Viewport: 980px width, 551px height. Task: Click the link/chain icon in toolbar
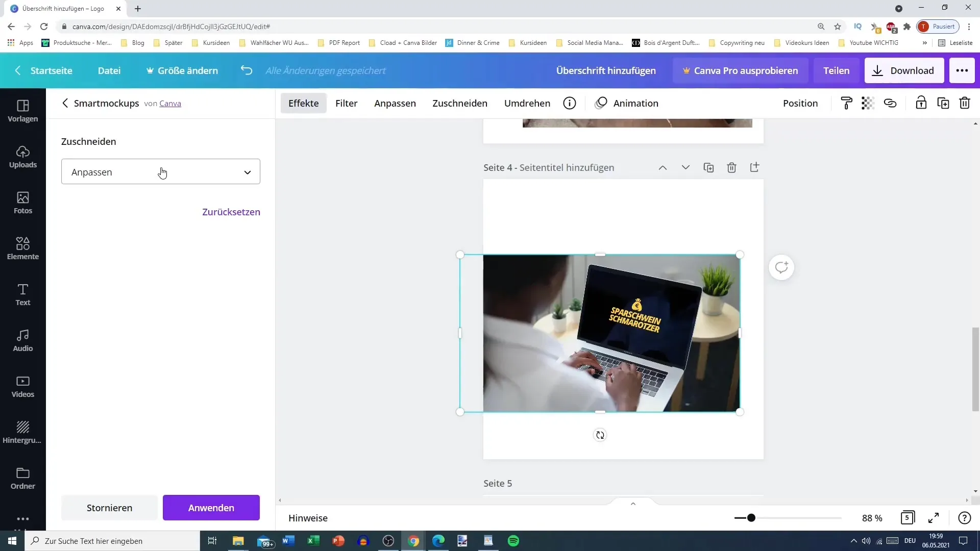click(890, 103)
